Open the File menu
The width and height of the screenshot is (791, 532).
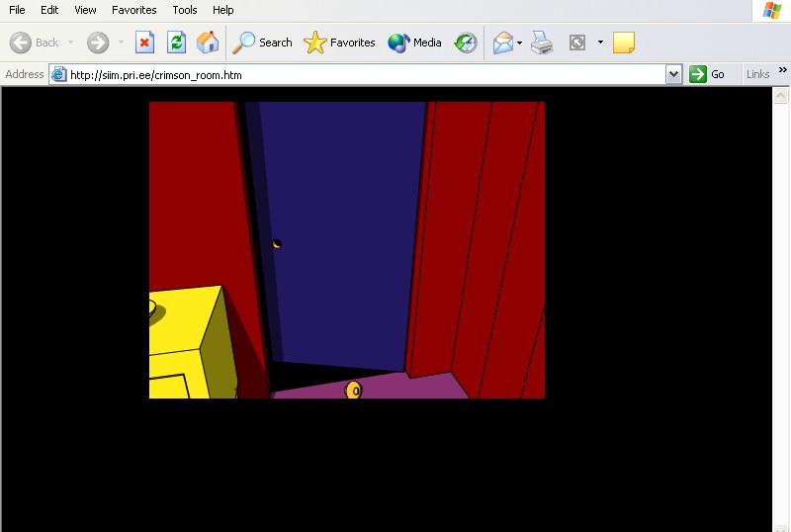17,10
